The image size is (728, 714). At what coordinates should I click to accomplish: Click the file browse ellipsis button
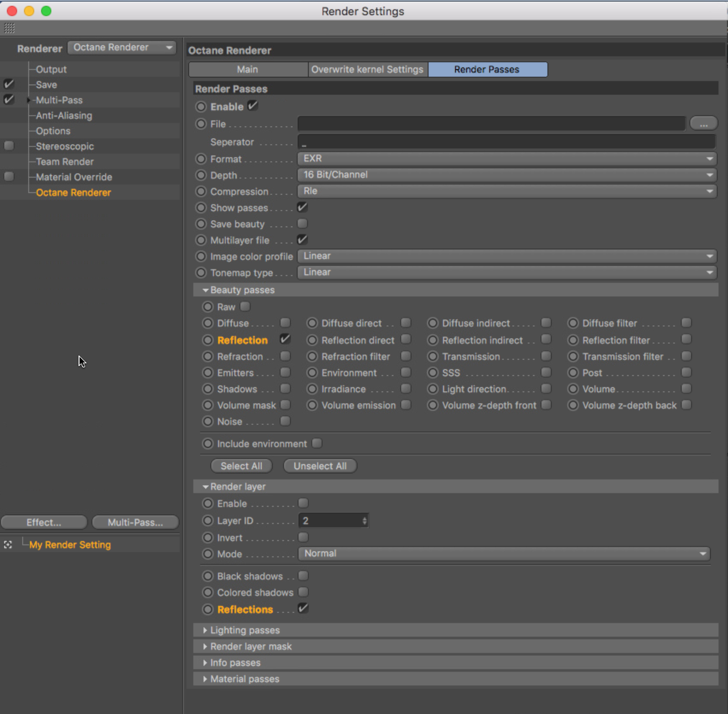[x=703, y=123]
